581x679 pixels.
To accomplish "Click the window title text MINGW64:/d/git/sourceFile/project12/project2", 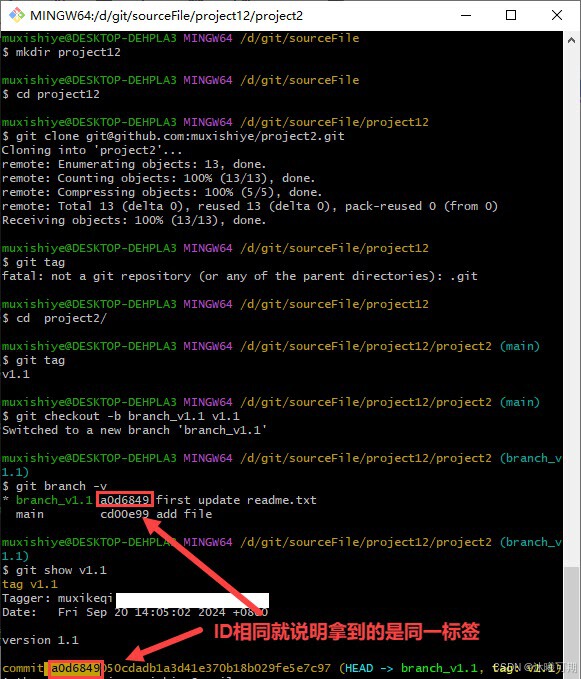I will pyautogui.click(x=166, y=16).
